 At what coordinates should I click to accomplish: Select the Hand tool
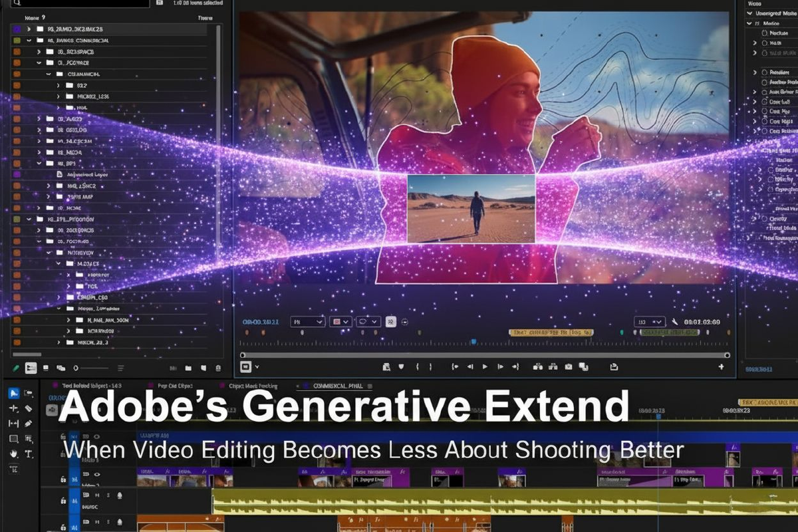click(x=13, y=454)
